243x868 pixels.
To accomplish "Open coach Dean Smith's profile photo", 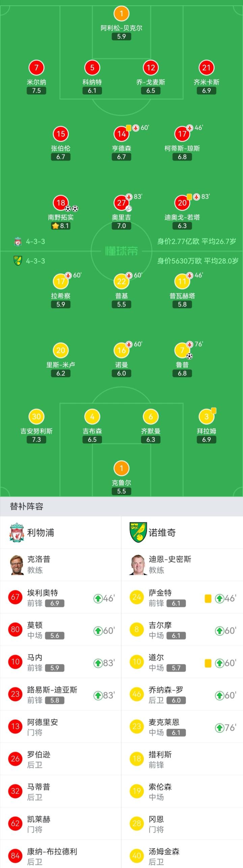I will [x=138, y=564].
